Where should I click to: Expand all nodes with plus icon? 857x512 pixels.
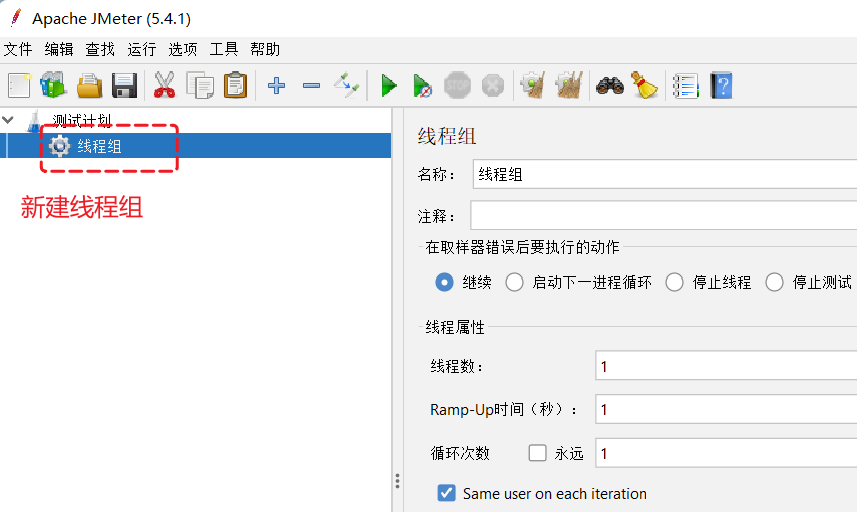click(x=277, y=86)
